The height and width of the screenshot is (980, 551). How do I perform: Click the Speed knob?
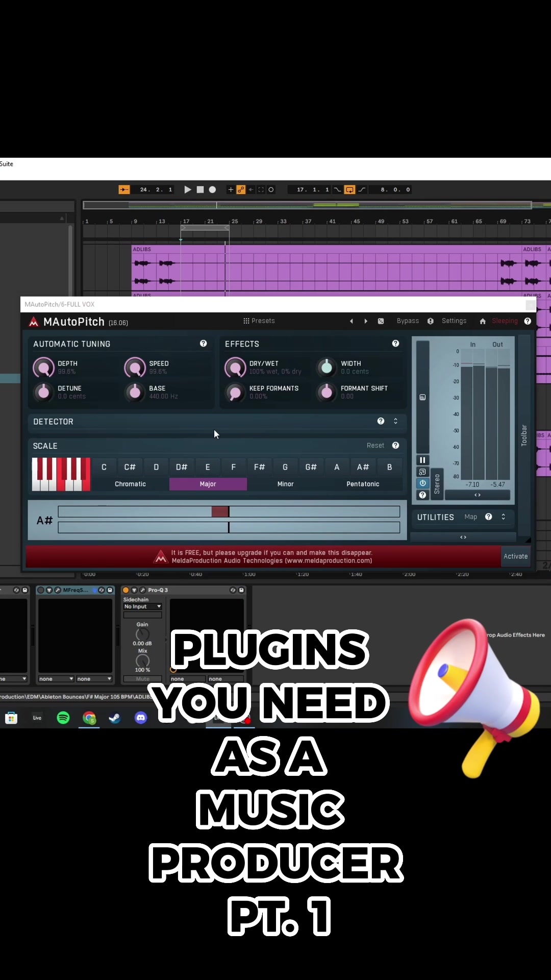point(135,367)
